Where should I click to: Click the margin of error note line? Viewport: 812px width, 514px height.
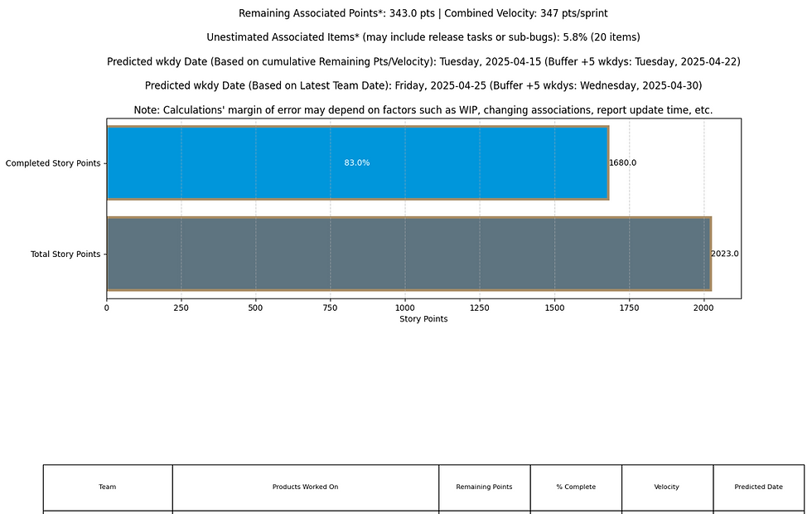coord(423,109)
